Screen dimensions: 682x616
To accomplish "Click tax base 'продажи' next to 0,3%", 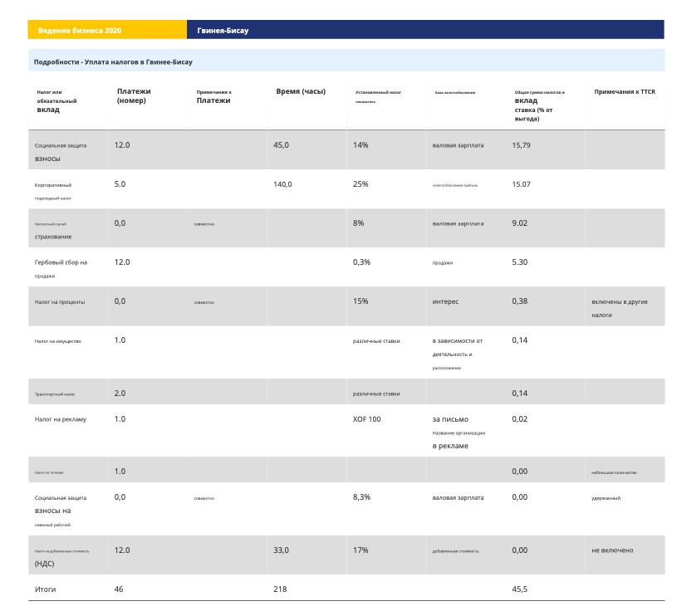I will [x=442, y=263].
